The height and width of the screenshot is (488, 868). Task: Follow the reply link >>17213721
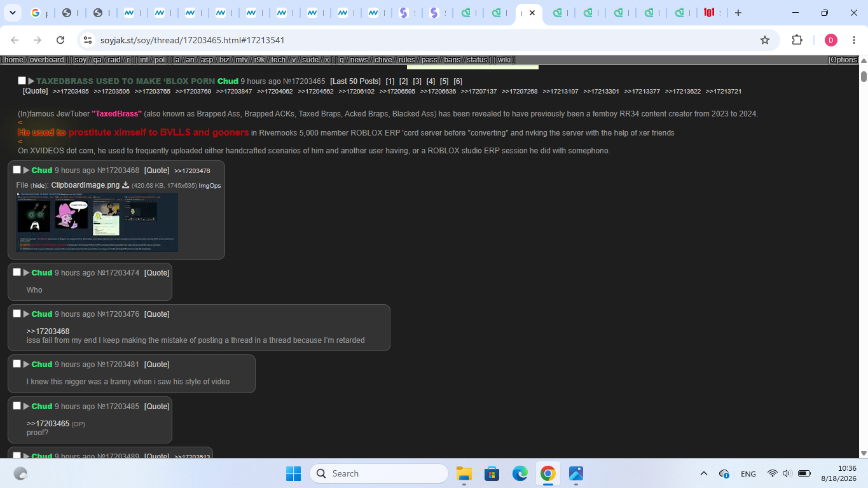[724, 92]
